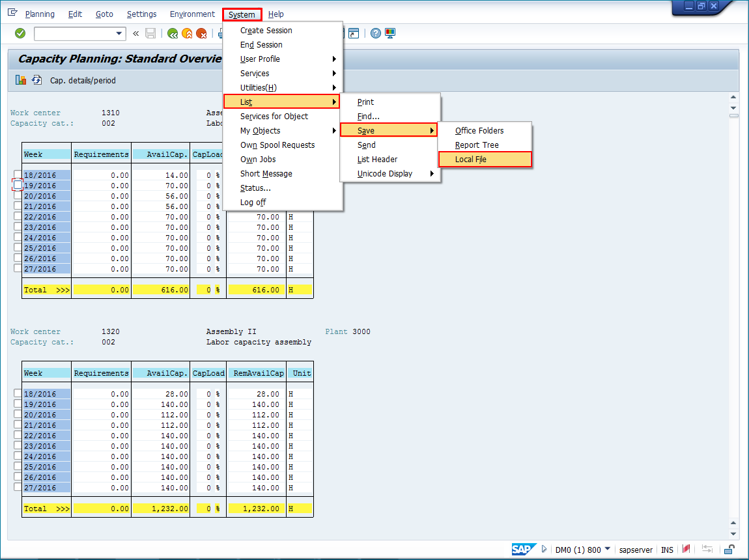The height and width of the screenshot is (560, 749).
Task: Click the green Enter checkmark icon
Action: [x=20, y=33]
